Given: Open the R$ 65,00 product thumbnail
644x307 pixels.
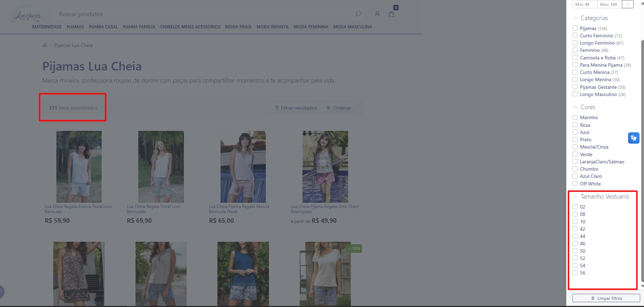Looking at the screenshot, I should [243, 166].
